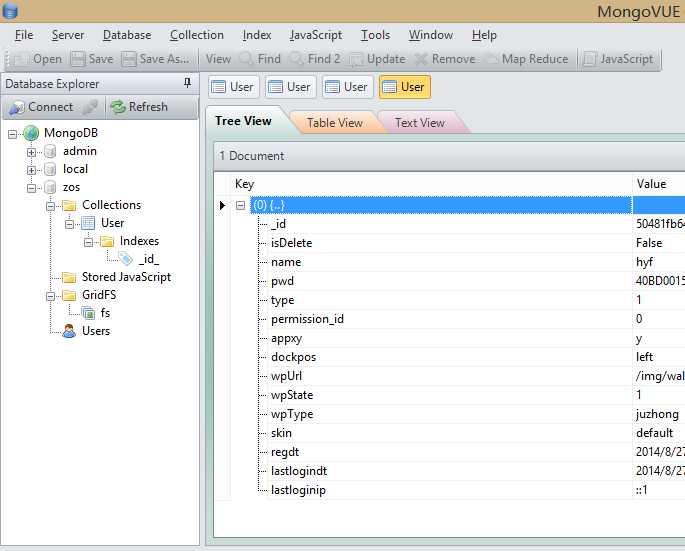Select the User collection table icon
The image size is (685, 551).
pos(88,223)
